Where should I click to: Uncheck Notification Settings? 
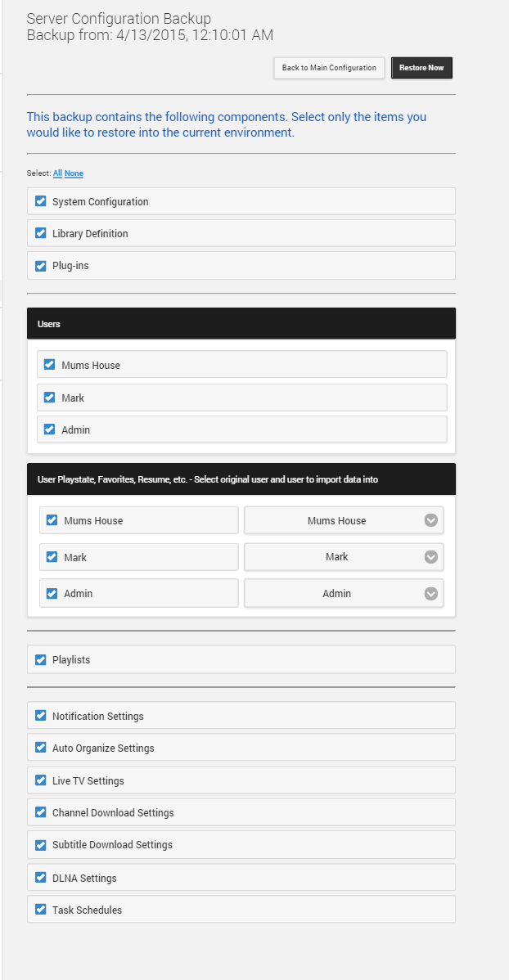(x=41, y=716)
